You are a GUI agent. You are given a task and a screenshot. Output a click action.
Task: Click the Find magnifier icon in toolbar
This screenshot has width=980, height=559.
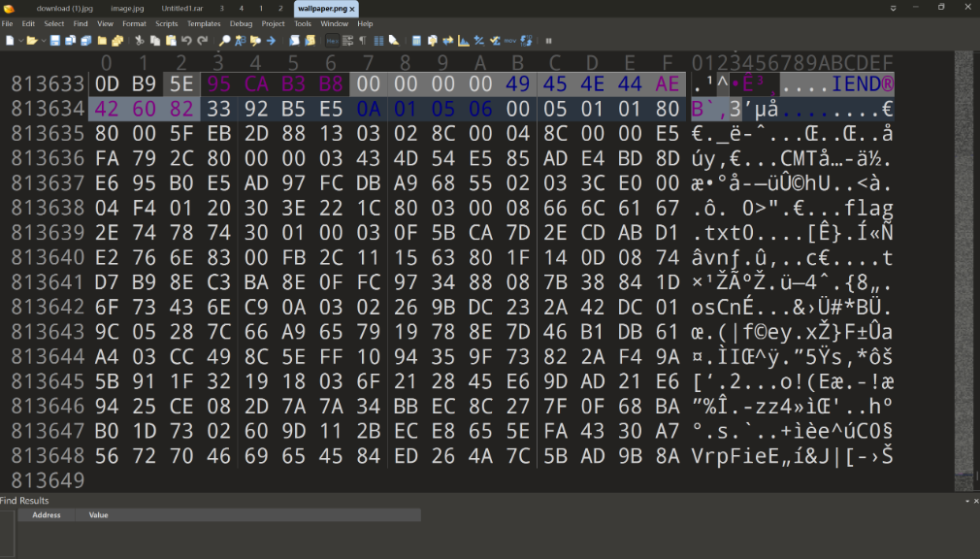tap(224, 41)
